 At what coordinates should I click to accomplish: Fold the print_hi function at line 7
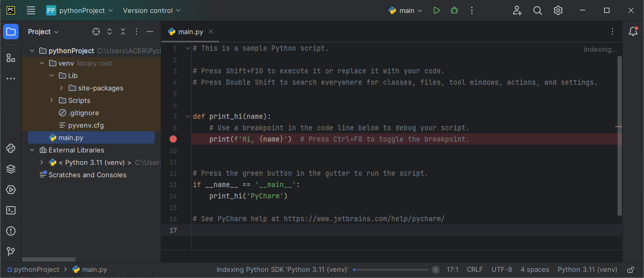click(x=188, y=116)
